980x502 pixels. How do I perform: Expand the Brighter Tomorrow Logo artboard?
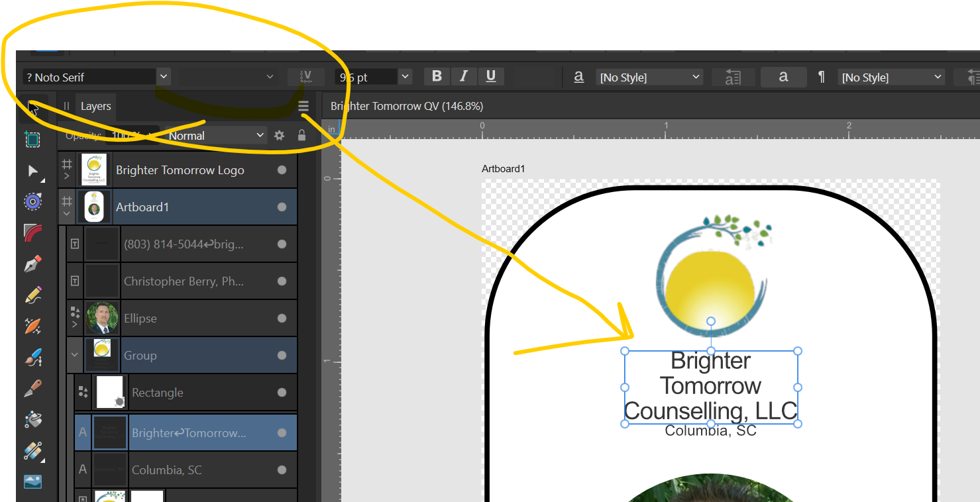pyautogui.click(x=66, y=177)
